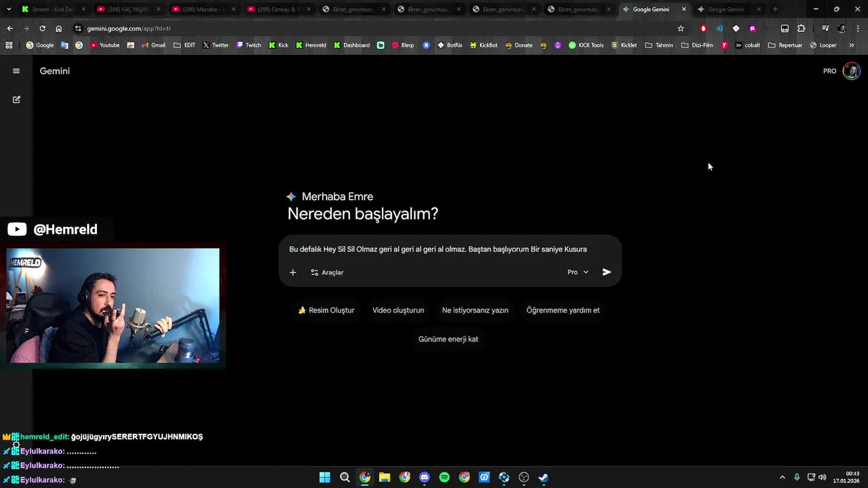Image resolution: width=868 pixels, height=488 pixels.
Task: Choose the Video oluşturun suggestion chip
Action: click(x=398, y=310)
